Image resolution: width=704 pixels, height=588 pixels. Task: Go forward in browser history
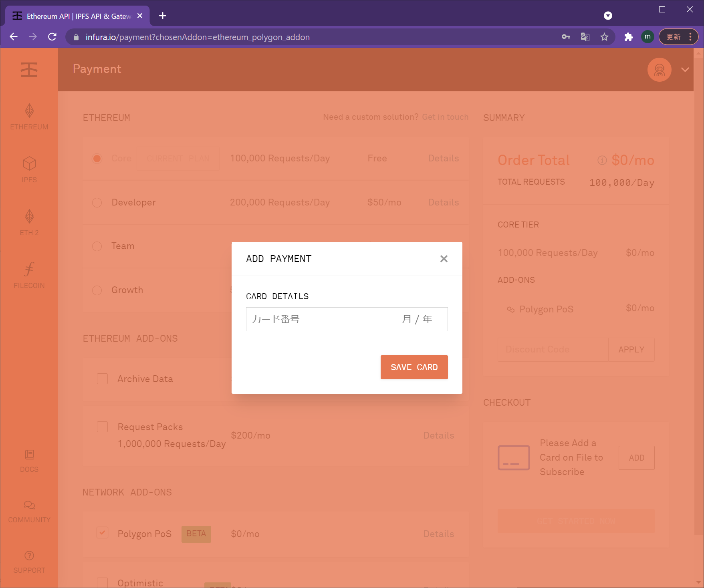(33, 37)
